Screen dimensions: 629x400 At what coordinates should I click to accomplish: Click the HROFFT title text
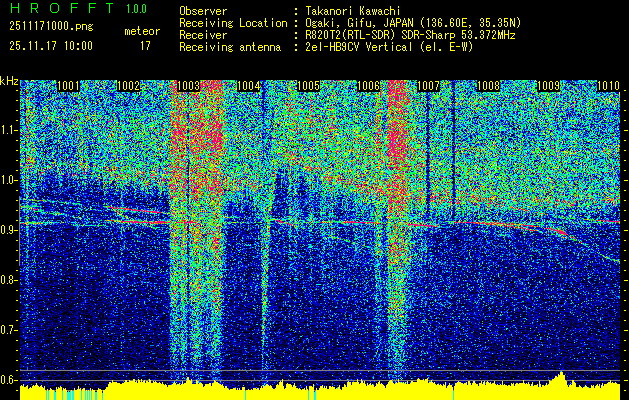[61, 8]
